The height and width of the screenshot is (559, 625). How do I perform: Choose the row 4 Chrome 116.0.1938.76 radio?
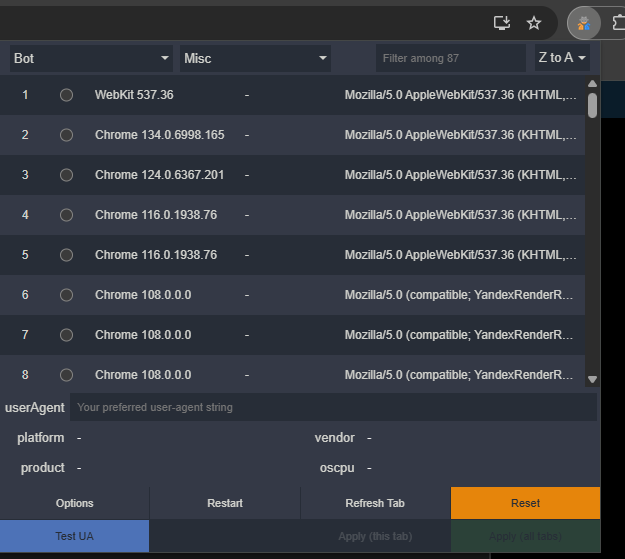(66, 215)
